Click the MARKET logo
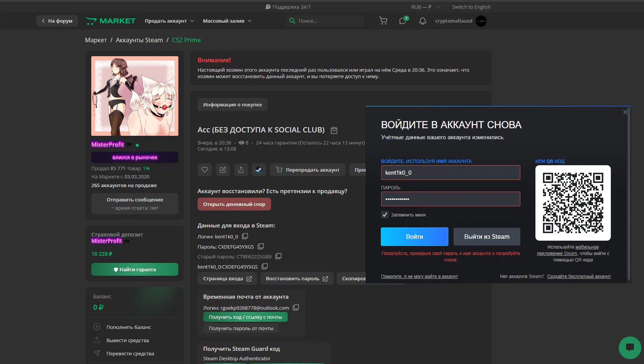The width and height of the screenshot is (644, 364). [x=110, y=21]
